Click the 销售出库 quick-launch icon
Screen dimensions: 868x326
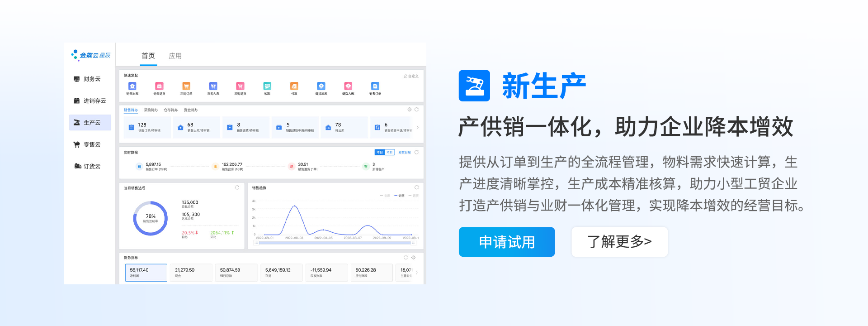(x=132, y=86)
